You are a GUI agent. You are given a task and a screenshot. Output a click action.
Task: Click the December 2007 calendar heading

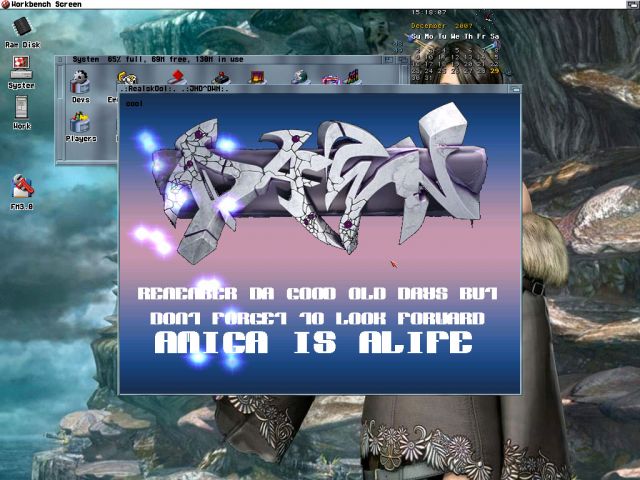(x=442, y=26)
